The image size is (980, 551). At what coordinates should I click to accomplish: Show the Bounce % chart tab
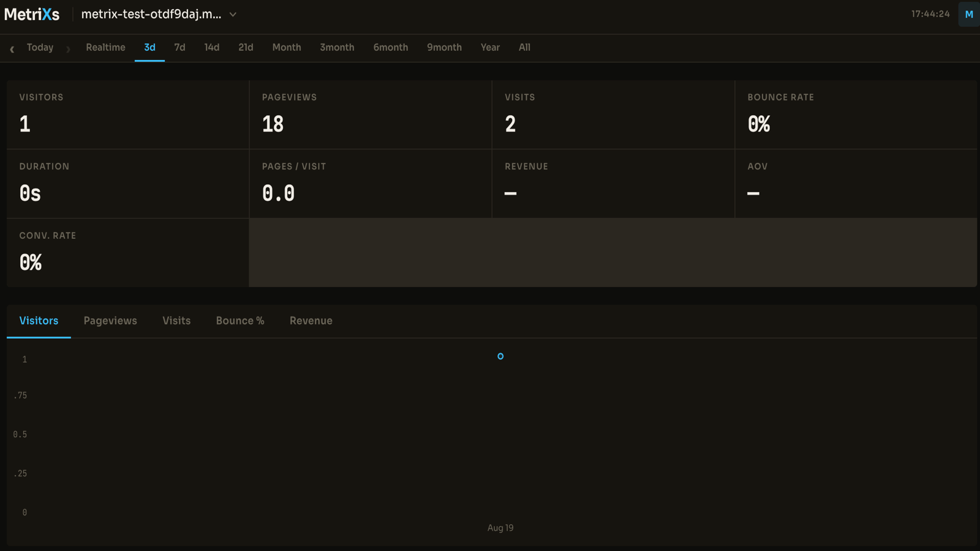coord(240,321)
